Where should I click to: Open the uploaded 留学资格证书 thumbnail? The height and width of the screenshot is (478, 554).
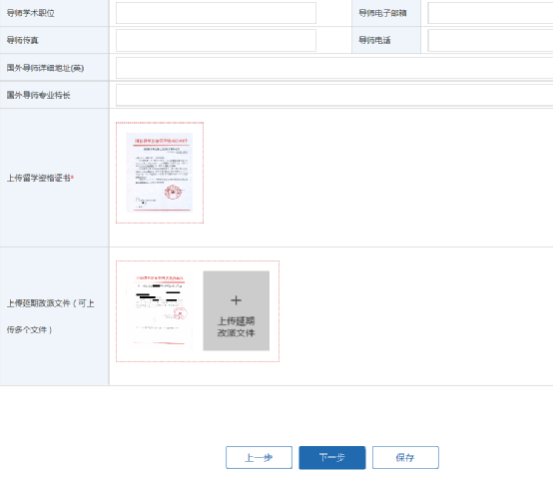click(x=160, y=172)
